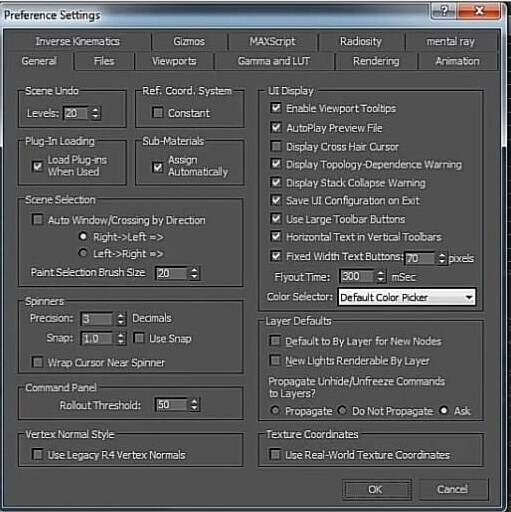The image size is (511, 512).
Task: Enable Default to By Layer for New Nodes
Action: coord(275,341)
